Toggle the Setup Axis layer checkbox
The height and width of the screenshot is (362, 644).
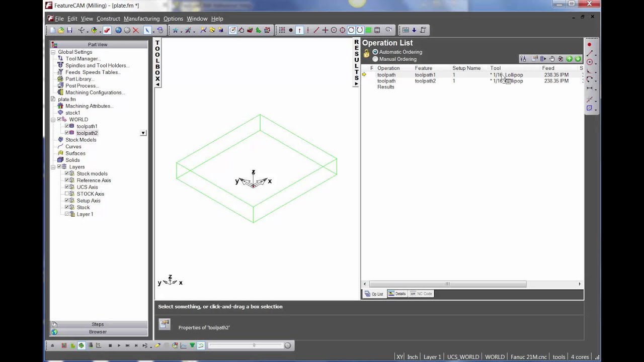[67, 201]
